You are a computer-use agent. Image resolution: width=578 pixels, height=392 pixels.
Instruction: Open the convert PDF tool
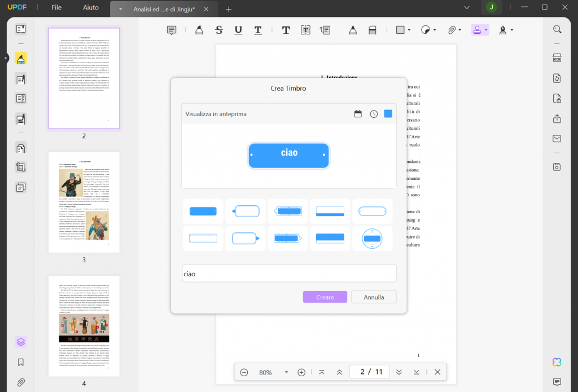[557, 78]
